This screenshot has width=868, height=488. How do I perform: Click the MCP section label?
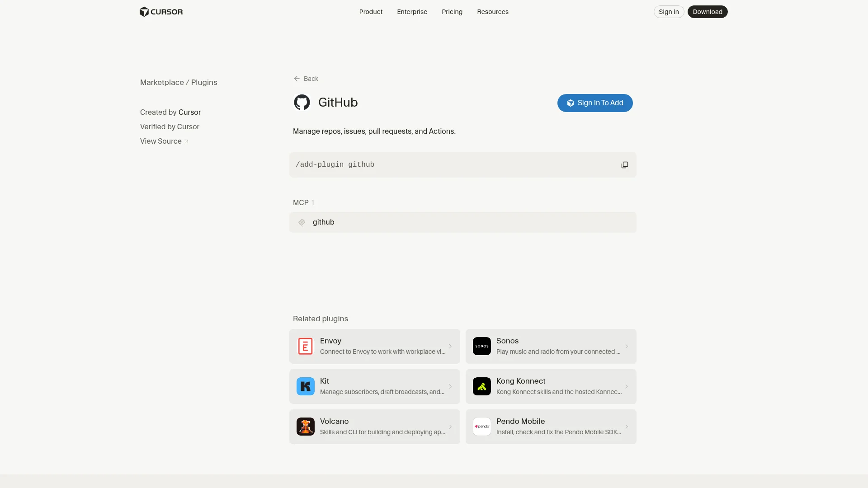(301, 202)
